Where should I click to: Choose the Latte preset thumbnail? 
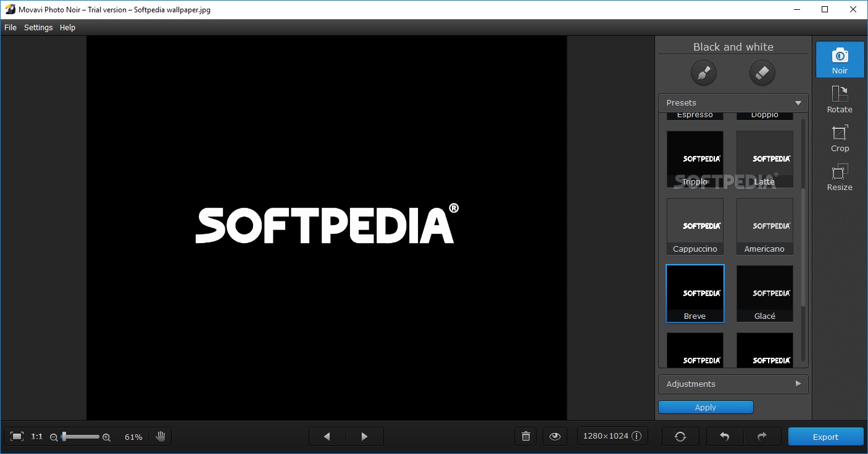tap(765, 159)
